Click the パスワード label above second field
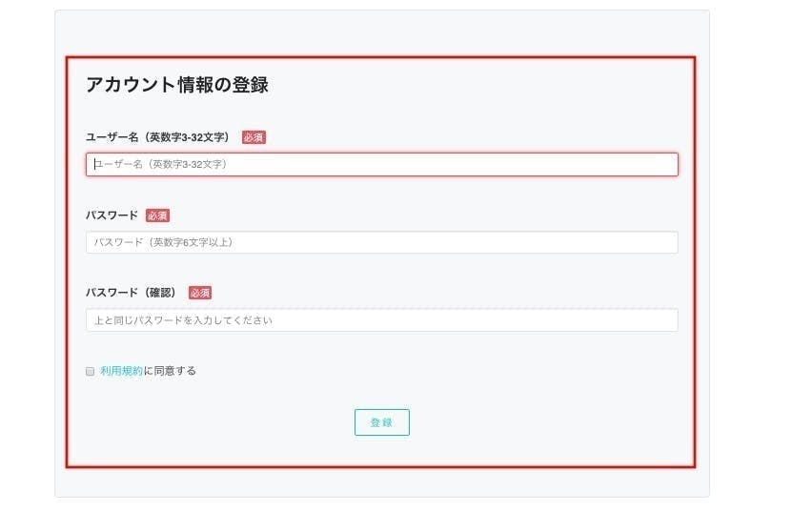This screenshot has height=512, width=812. pyautogui.click(x=112, y=215)
